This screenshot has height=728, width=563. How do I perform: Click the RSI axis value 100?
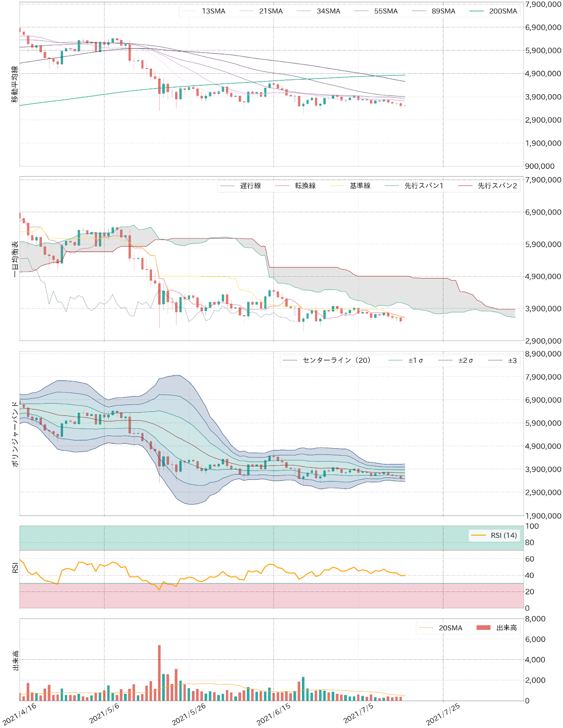(532, 526)
